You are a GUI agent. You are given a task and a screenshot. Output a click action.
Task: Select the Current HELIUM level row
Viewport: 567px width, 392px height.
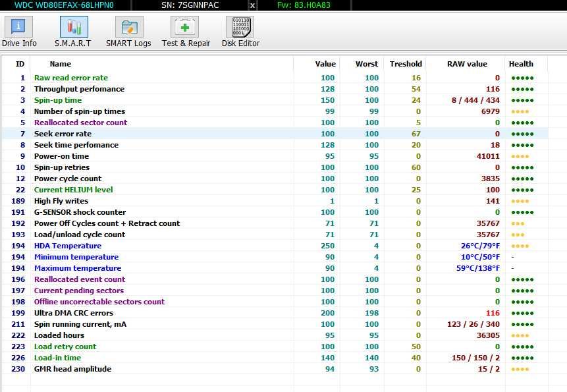point(275,190)
